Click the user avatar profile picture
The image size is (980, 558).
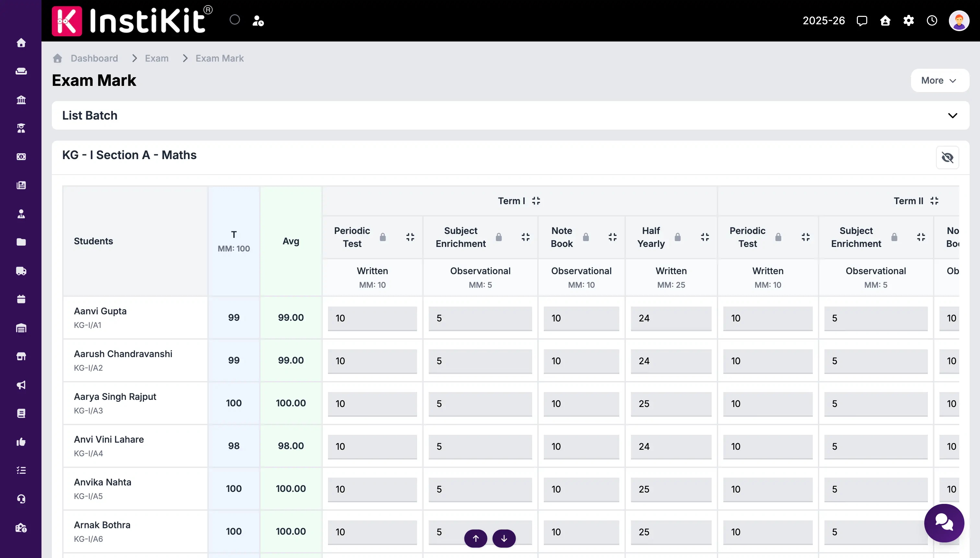point(959,21)
